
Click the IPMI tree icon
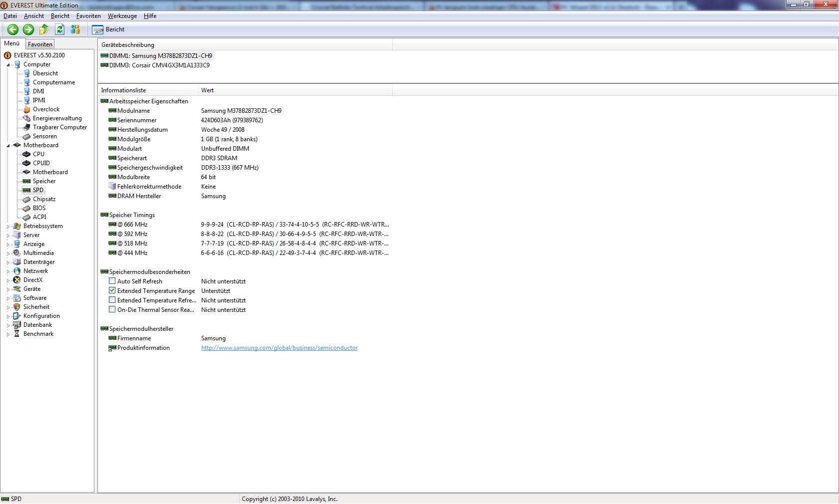tap(27, 100)
